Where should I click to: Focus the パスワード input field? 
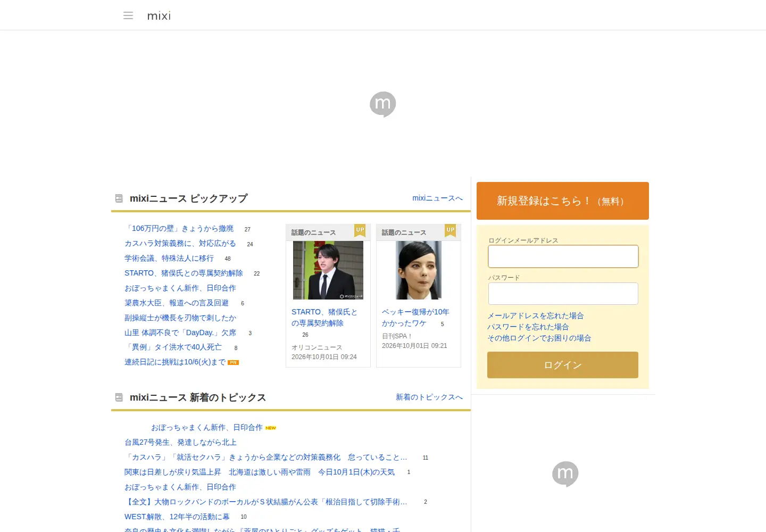coord(563,294)
